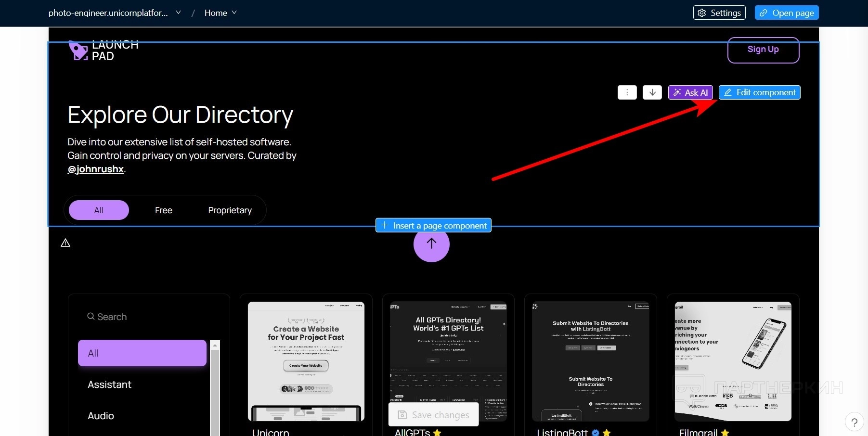This screenshot has height=436, width=868.
Task: Move component down with arrow button
Action: pos(652,92)
